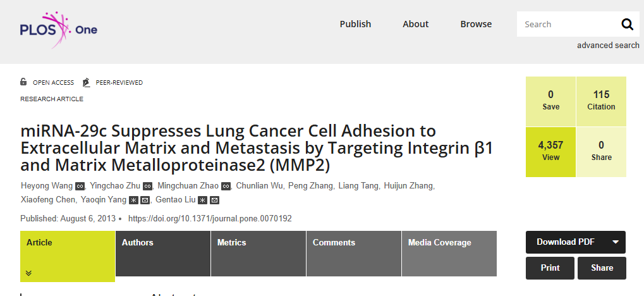This screenshot has width=644, height=296.
Task: Expand the Article tab double chevron
Action: pyautogui.click(x=28, y=273)
